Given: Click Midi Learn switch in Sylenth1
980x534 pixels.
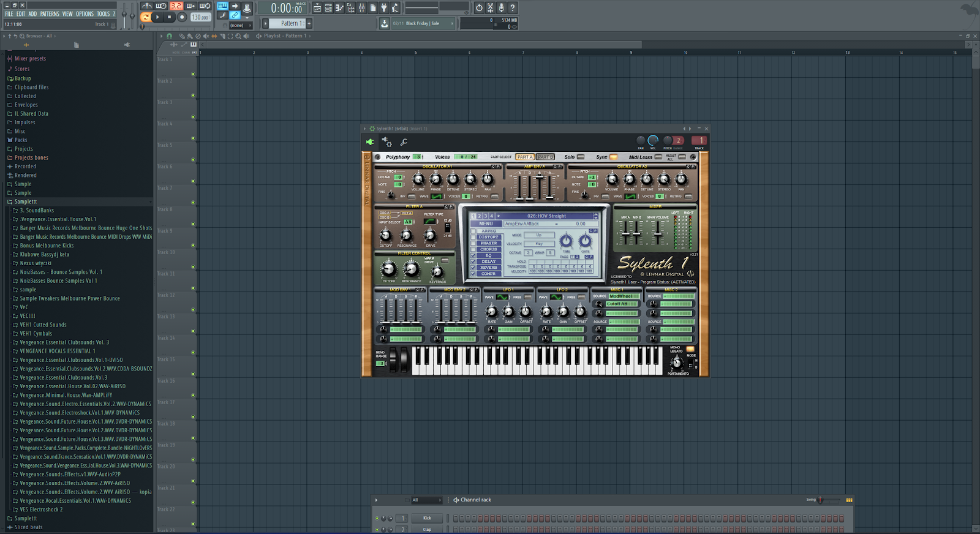Looking at the screenshot, I should [x=658, y=157].
